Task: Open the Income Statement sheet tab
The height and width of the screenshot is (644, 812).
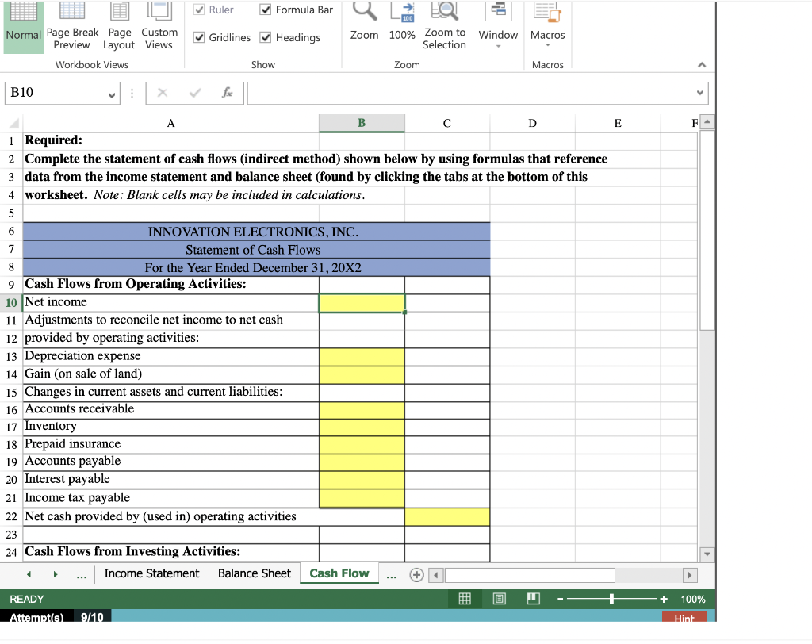Action: (151, 573)
